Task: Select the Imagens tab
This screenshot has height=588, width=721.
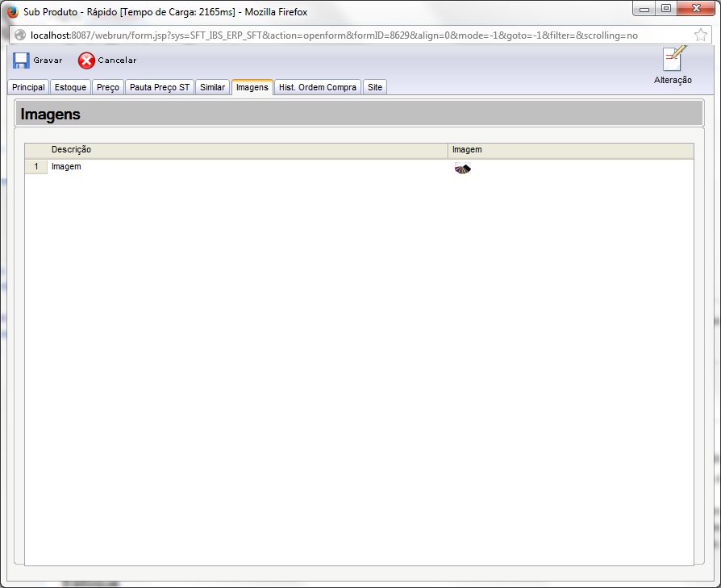Action: coord(252,87)
